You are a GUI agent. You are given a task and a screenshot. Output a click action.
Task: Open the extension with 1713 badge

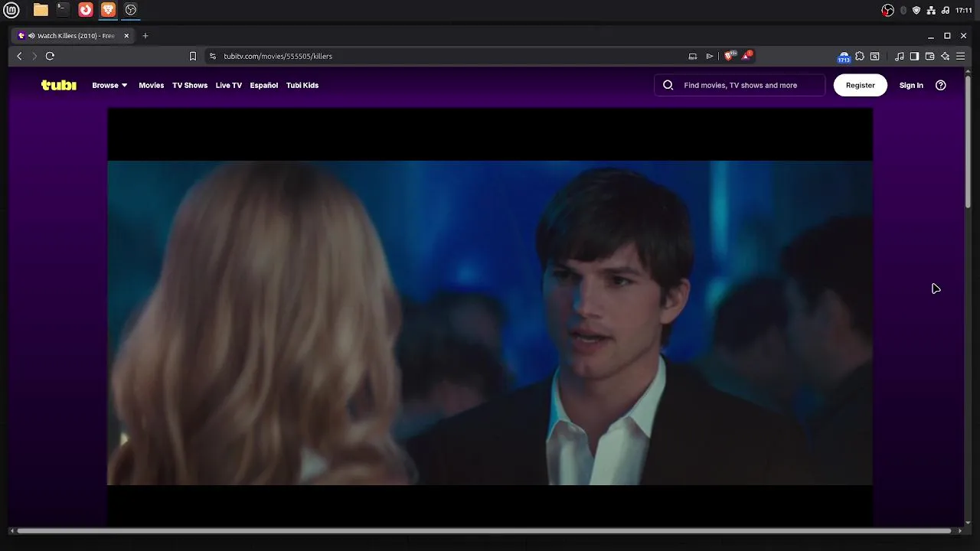844,57
